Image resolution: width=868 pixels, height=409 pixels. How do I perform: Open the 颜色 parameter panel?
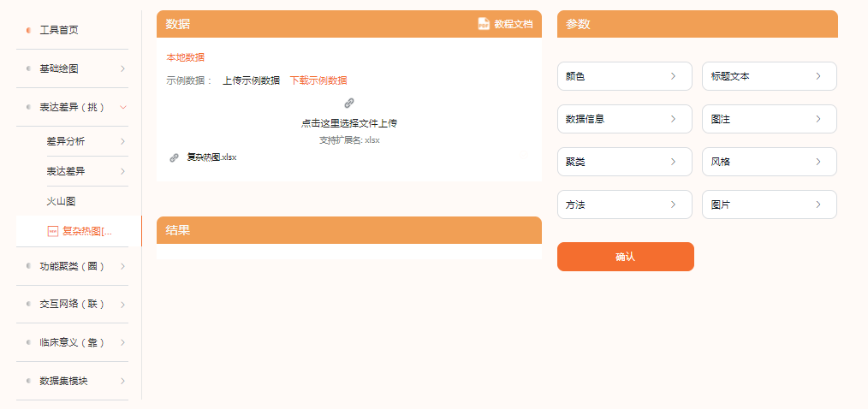click(x=624, y=76)
